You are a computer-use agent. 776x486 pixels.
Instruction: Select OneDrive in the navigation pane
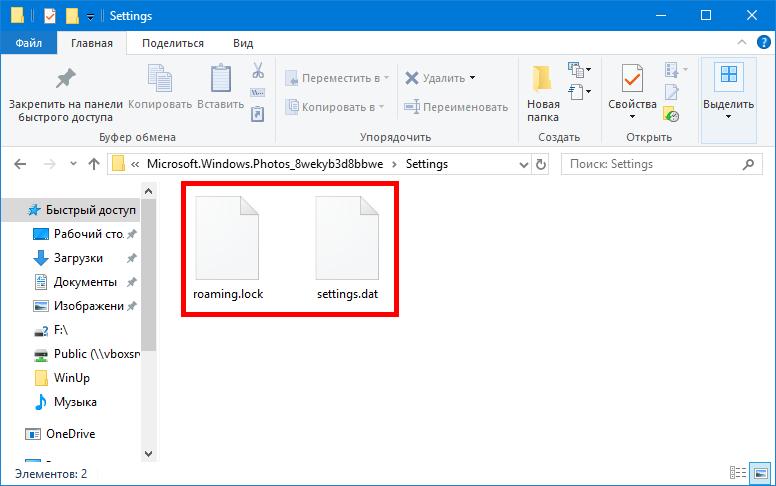[60, 434]
